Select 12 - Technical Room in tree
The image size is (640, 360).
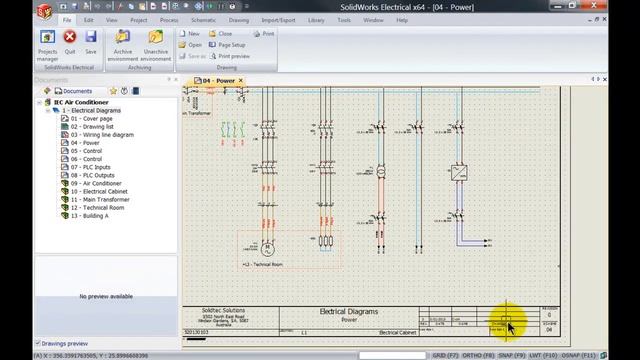(x=97, y=207)
